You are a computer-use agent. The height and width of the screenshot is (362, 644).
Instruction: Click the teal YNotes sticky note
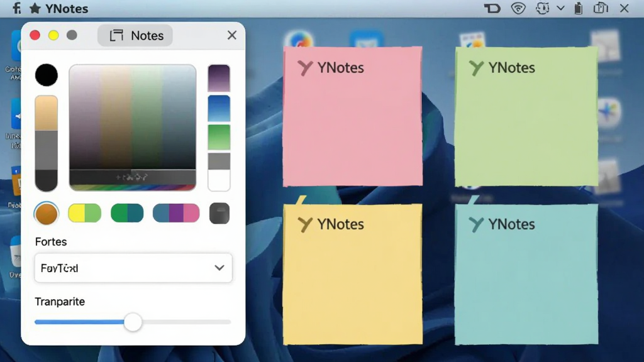(526, 274)
